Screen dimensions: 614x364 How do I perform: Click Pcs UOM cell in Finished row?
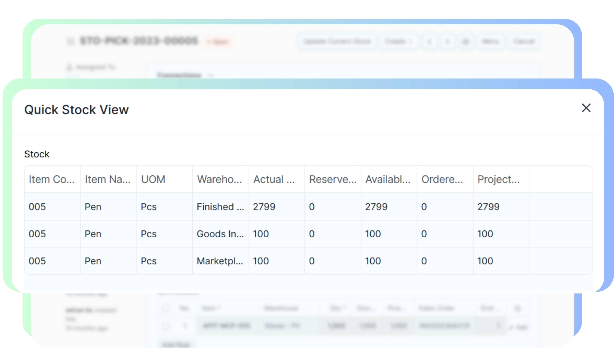[148, 207]
